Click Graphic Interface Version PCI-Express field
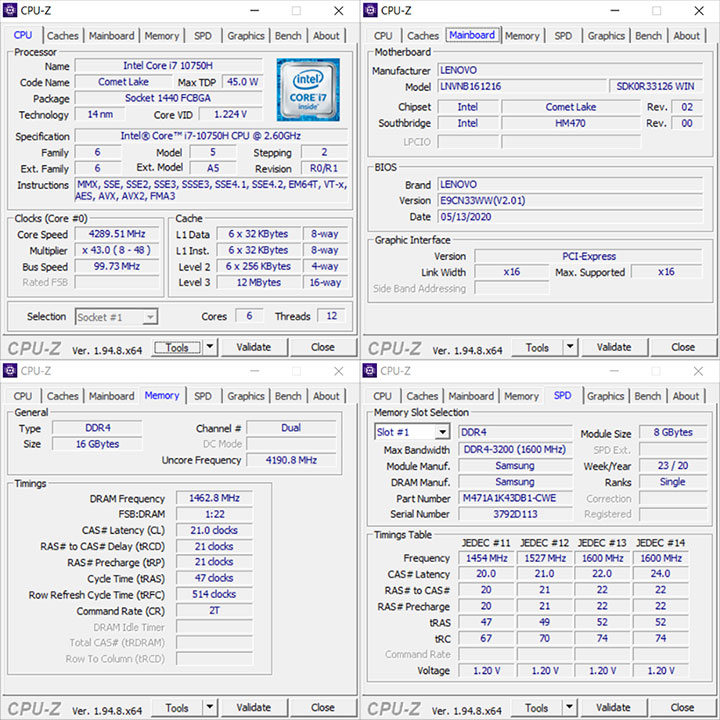Image resolution: width=720 pixels, height=720 pixels. pos(589,256)
